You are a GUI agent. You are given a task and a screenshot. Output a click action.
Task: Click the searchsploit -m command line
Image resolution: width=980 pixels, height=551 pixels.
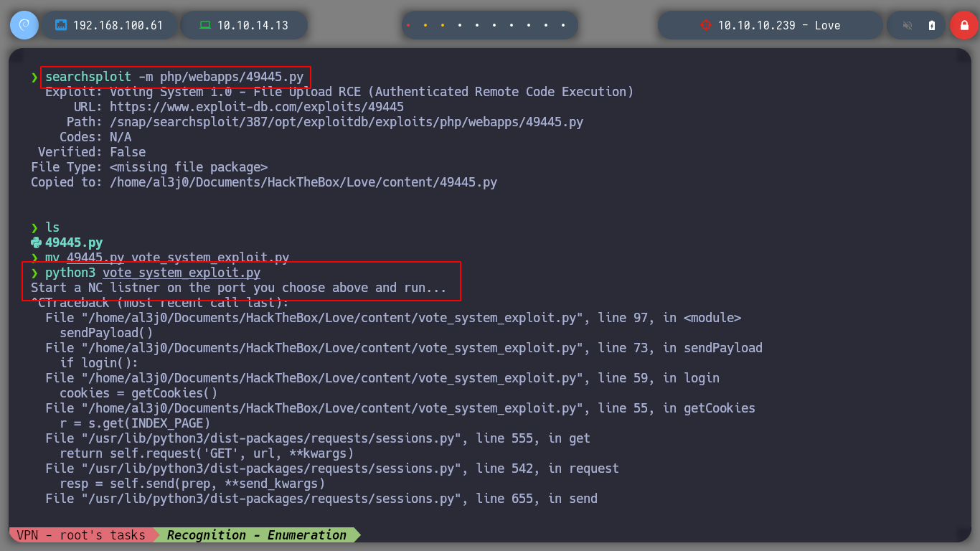(174, 77)
